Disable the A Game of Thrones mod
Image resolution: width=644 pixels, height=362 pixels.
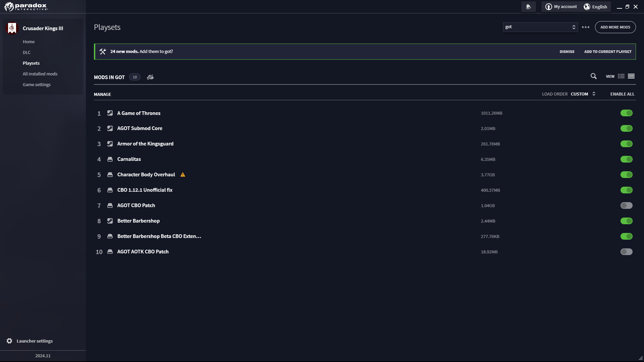point(626,113)
